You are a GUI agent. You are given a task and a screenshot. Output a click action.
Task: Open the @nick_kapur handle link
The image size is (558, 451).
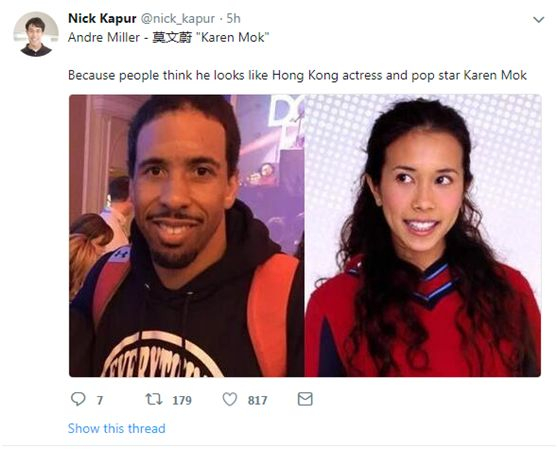coord(178,19)
